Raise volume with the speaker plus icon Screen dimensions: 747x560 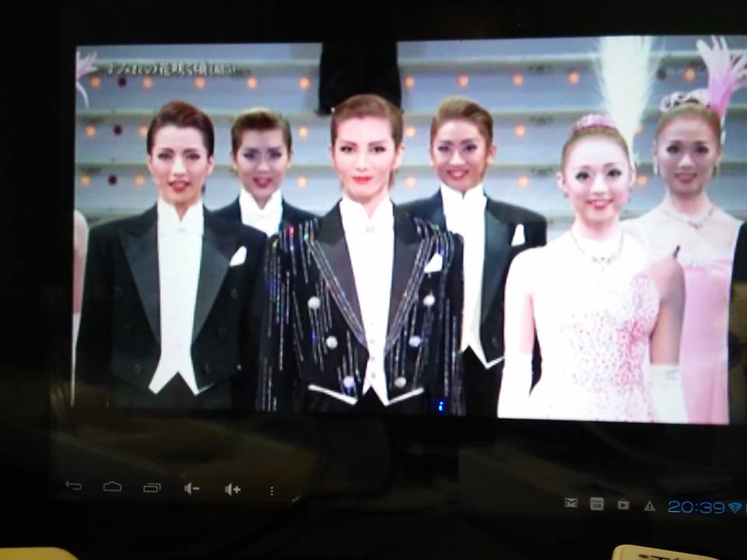pyautogui.click(x=232, y=489)
